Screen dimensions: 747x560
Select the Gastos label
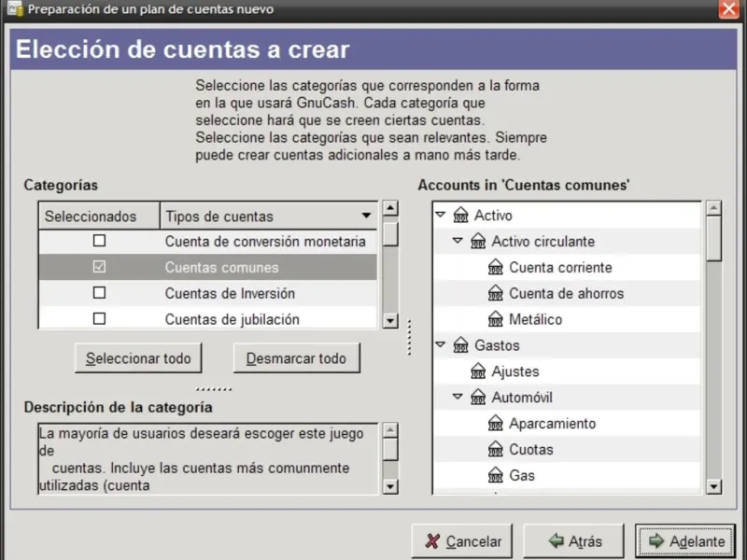tap(497, 345)
